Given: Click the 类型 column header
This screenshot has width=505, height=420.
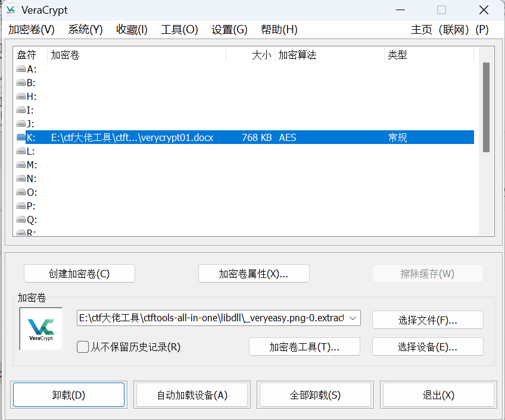Looking at the screenshot, I should click(429, 55).
